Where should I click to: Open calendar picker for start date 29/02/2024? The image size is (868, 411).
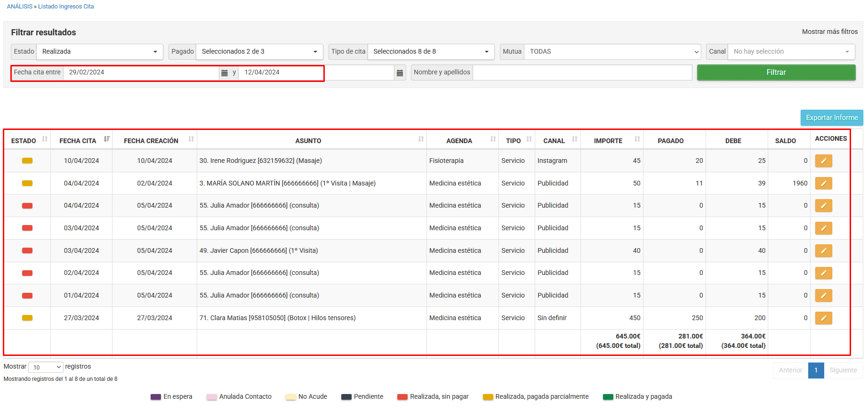click(225, 73)
